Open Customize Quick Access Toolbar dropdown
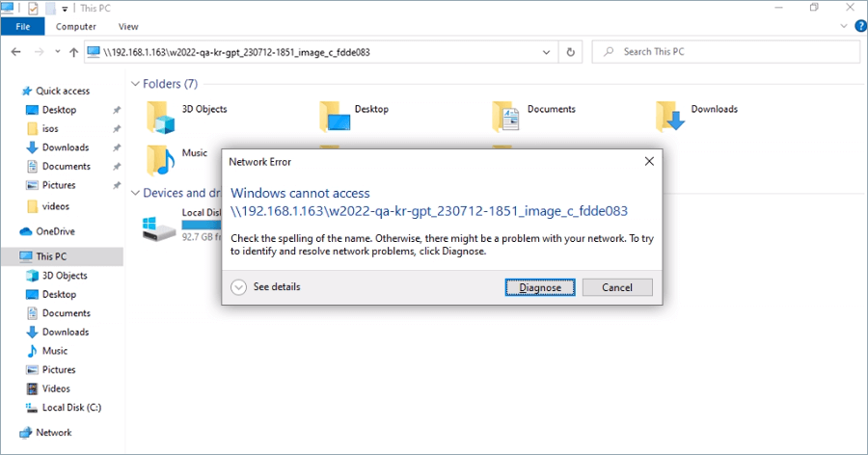This screenshot has height=455, width=868. click(65, 9)
